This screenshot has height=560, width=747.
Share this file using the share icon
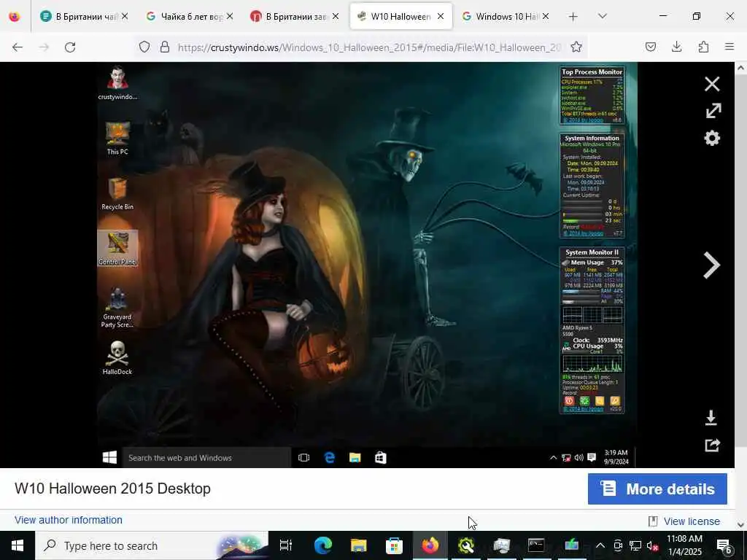[x=712, y=446]
